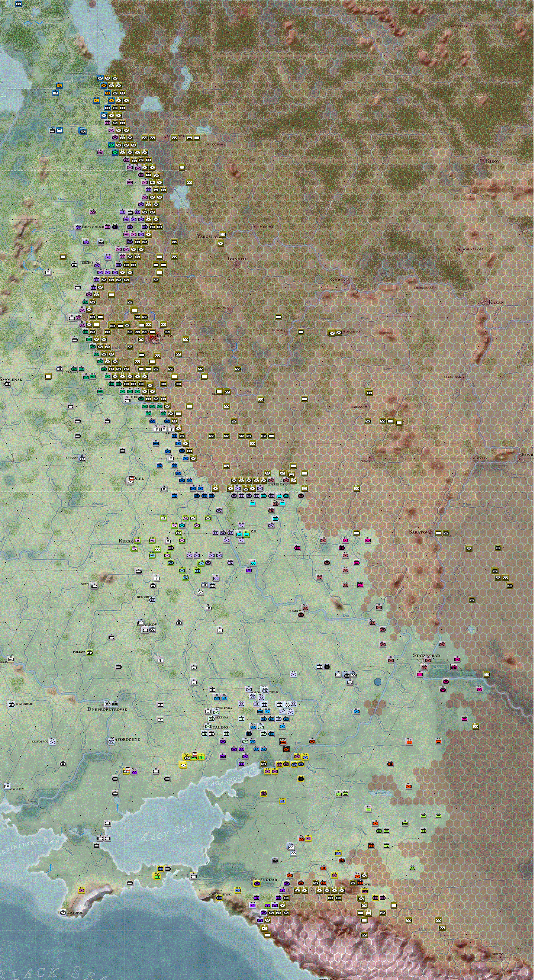Select the SEC counter under the Smolensk label
The height and width of the screenshot is (980, 535).
[7, 385]
